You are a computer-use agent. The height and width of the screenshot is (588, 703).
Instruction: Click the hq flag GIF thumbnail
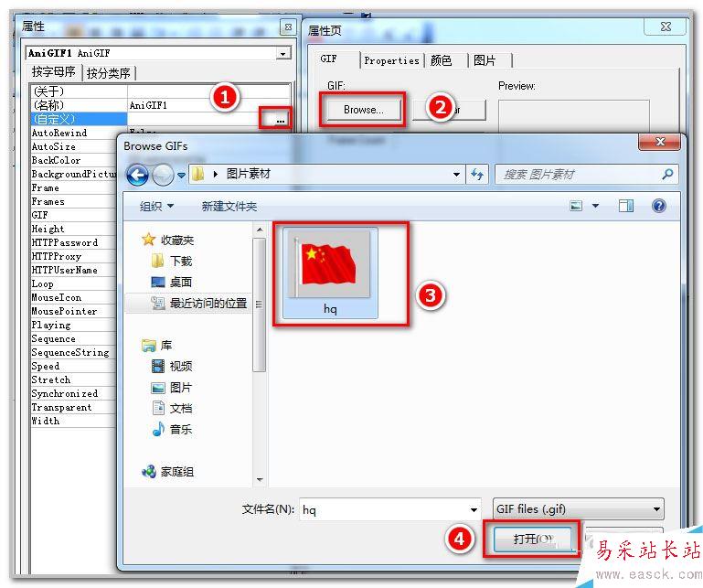(330, 273)
